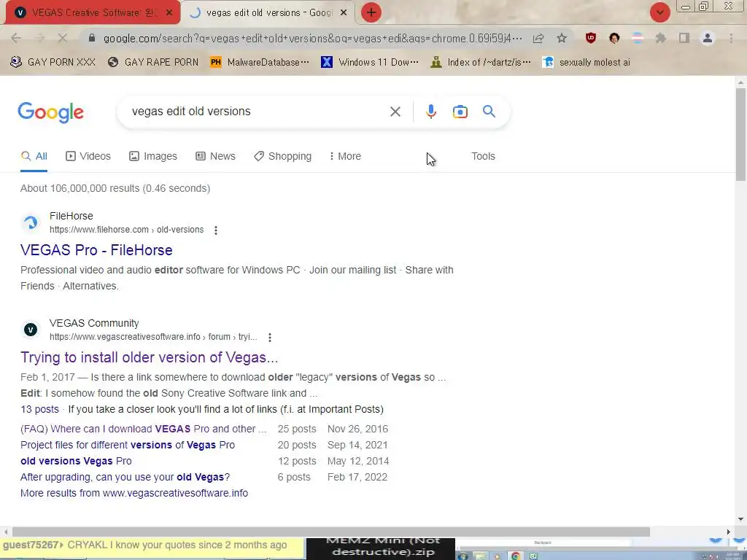Submit search with the magnifier icon

click(489, 112)
